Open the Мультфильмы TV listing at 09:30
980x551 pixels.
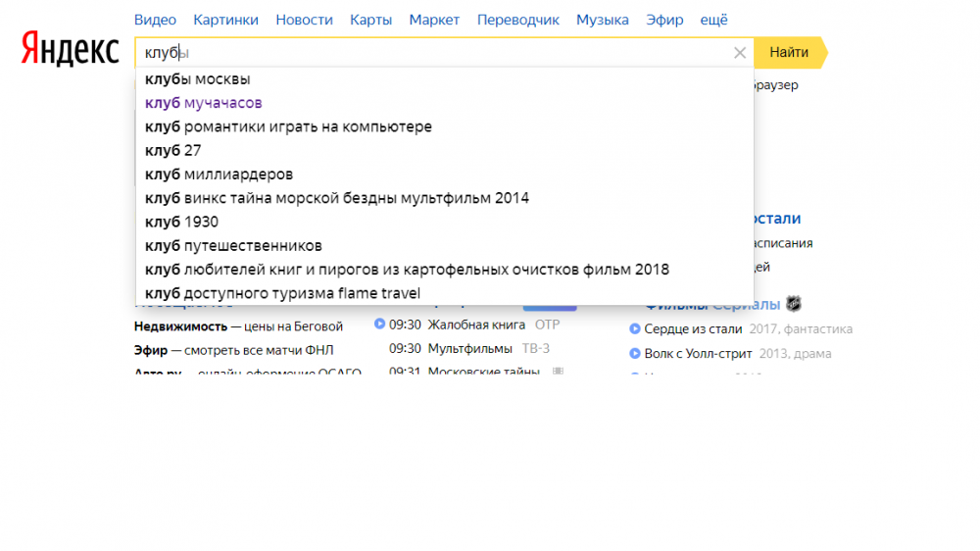tap(469, 349)
